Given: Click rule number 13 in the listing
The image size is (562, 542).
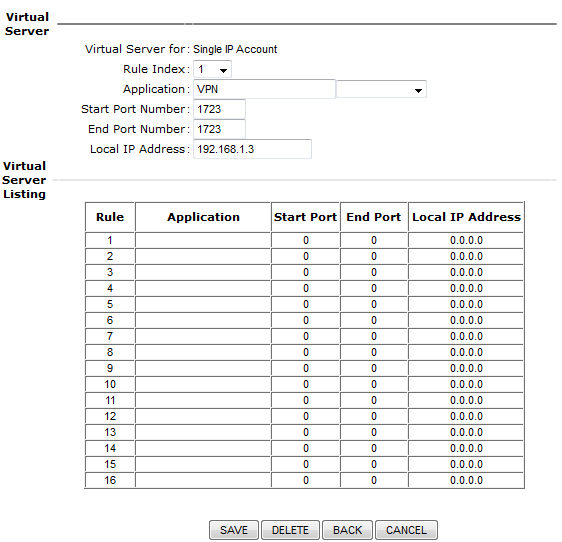Looking at the screenshot, I should [110, 432].
